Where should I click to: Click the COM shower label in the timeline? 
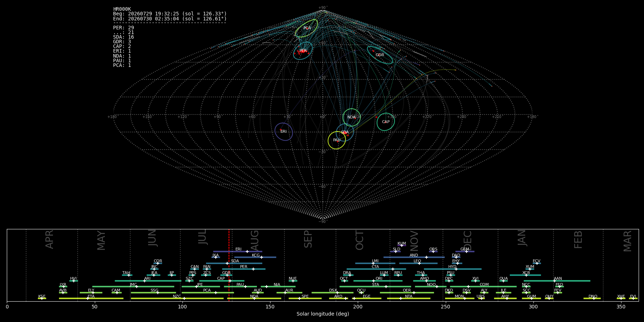tap(484, 285)
